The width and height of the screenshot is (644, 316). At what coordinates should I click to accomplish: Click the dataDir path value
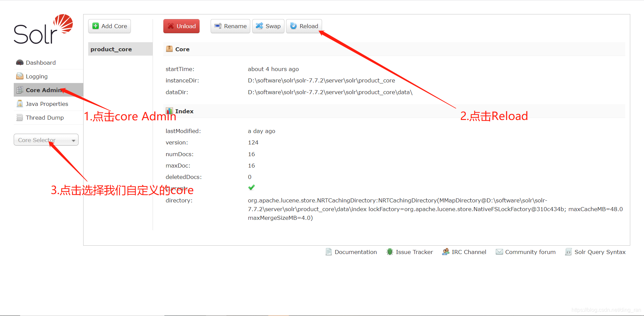[x=330, y=92]
